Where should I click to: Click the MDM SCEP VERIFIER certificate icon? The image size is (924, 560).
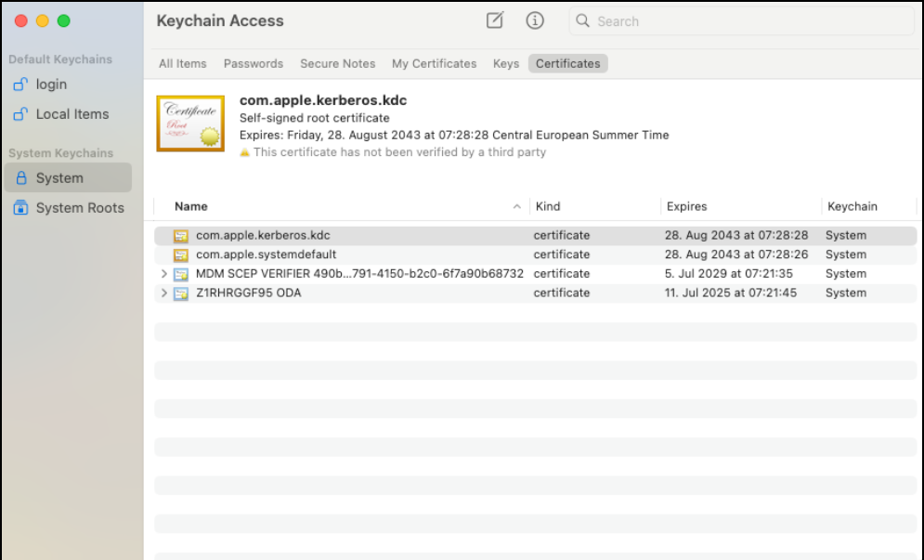(x=181, y=274)
